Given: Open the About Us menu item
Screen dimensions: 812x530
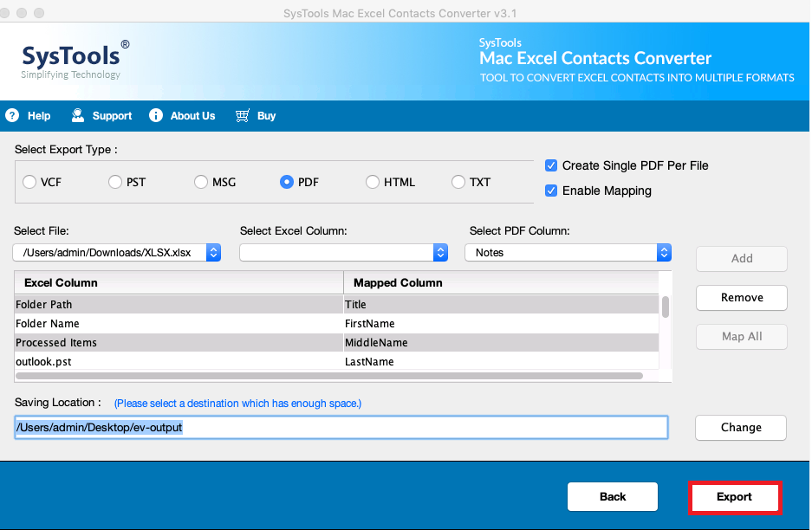Looking at the screenshot, I should (x=192, y=116).
